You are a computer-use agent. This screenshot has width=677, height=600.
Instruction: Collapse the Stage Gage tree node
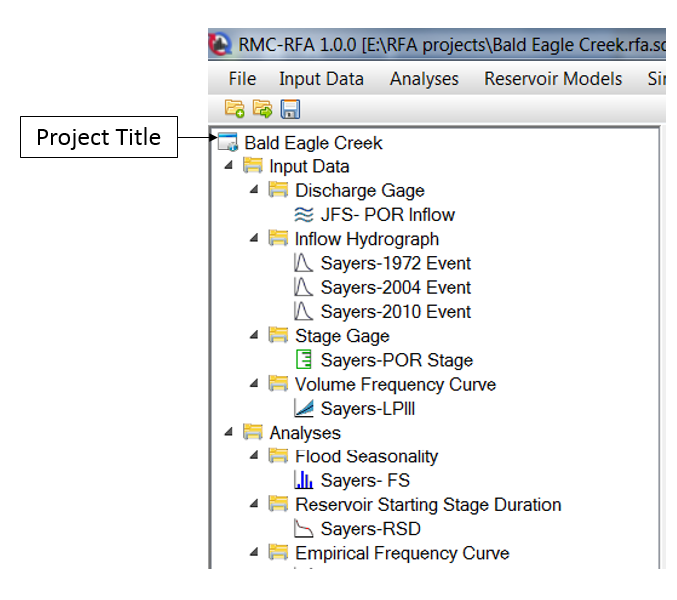tap(254, 335)
